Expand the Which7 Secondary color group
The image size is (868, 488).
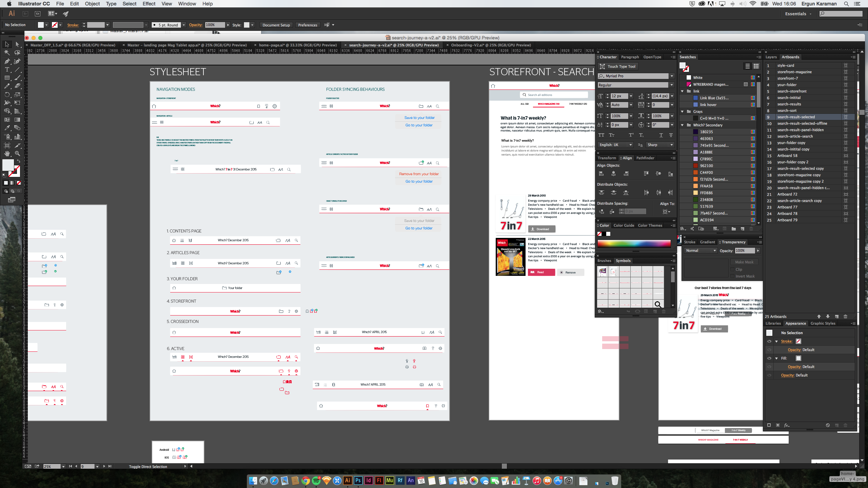pyautogui.click(x=683, y=125)
